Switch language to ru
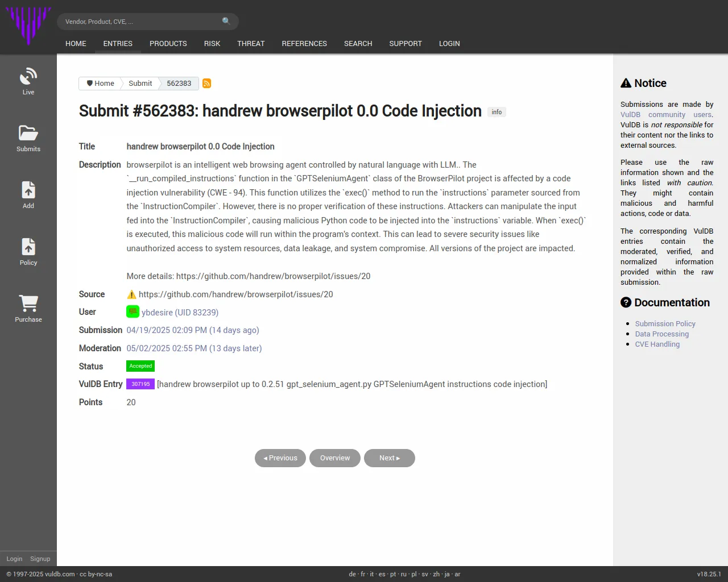Viewport: 728px width, 582px height. tap(403, 574)
